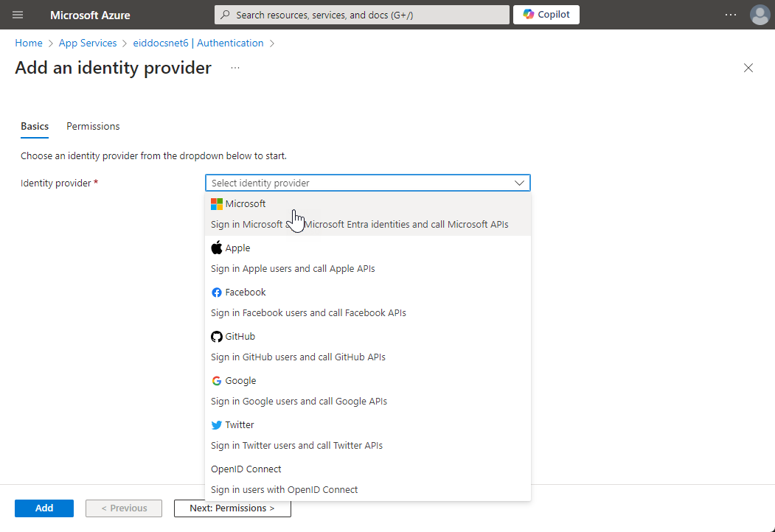This screenshot has width=775, height=532.
Task: Open ellipsis next to page title
Action: pyautogui.click(x=235, y=68)
